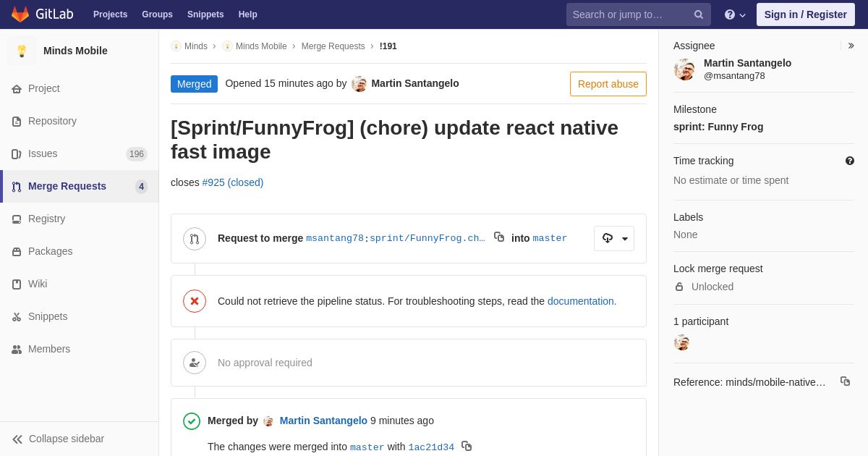This screenshot has width=868, height=456.
Task: Click the time tracking help icon
Action: click(x=850, y=161)
